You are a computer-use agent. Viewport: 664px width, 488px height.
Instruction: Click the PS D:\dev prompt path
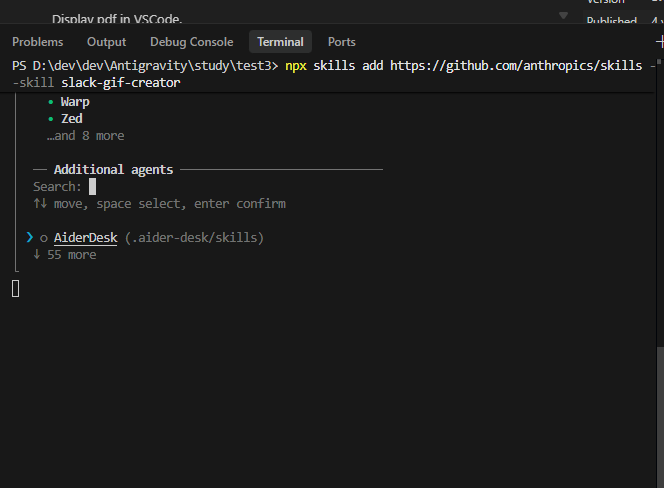coord(145,66)
